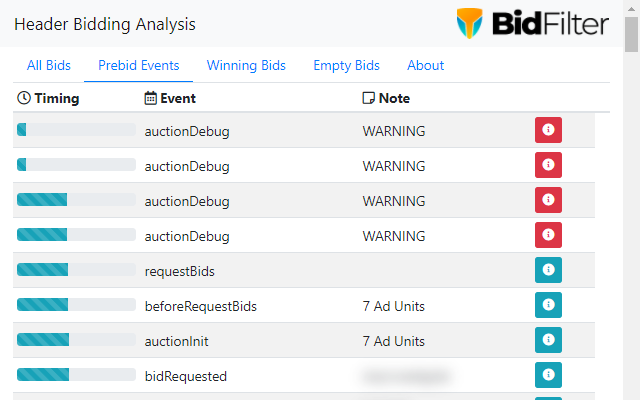
Task: Select the Prebid Events tab
Action: (139, 65)
